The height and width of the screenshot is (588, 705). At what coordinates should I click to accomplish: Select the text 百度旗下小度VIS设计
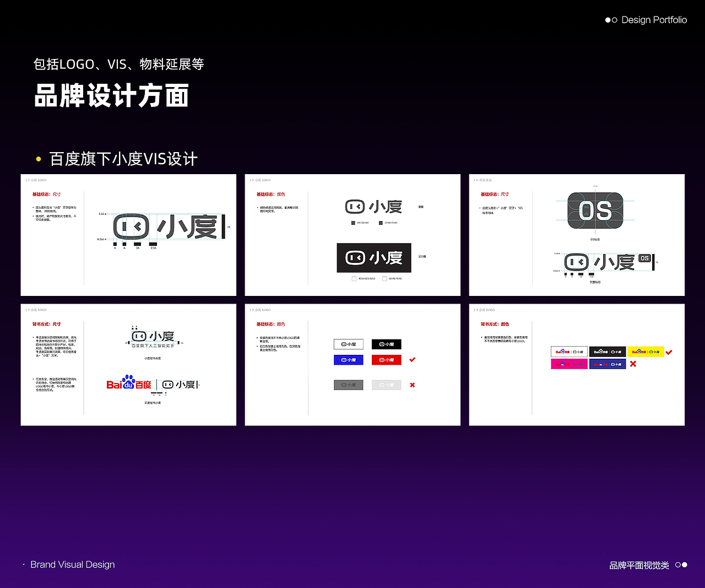pos(123,159)
